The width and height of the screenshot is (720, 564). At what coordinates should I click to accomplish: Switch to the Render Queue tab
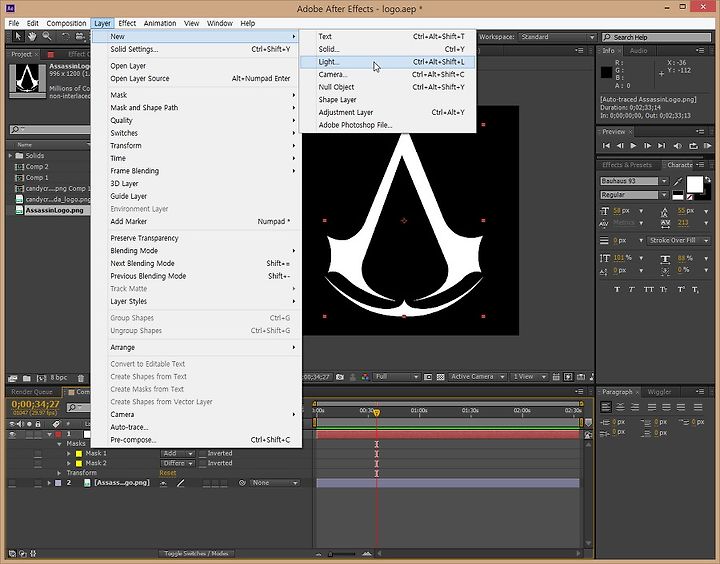point(32,392)
